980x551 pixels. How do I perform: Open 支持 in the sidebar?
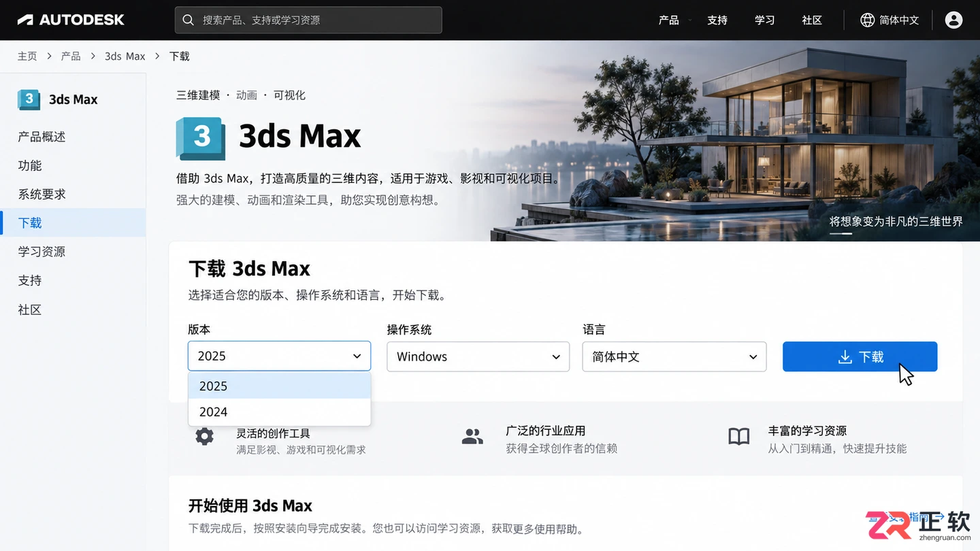tap(30, 280)
